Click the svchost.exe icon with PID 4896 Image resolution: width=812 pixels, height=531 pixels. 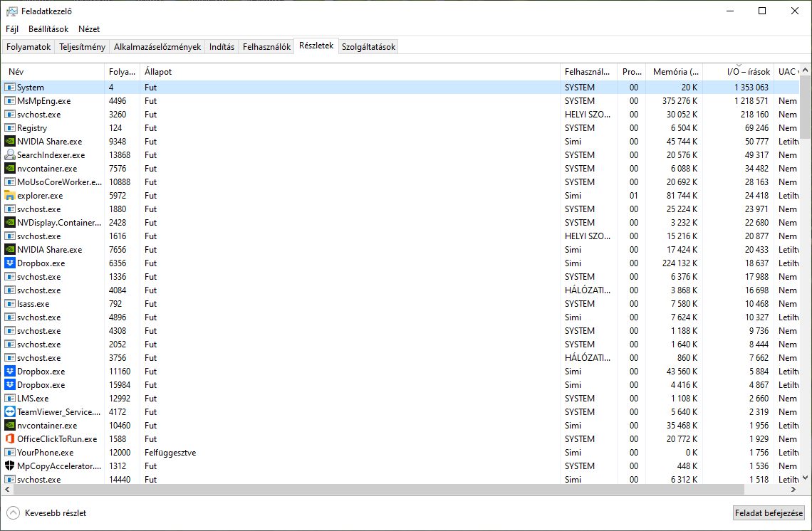pyautogui.click(x=9, y=317)
